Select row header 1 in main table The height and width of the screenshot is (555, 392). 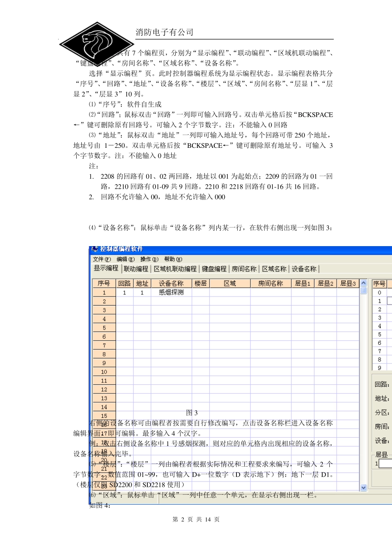104,292
